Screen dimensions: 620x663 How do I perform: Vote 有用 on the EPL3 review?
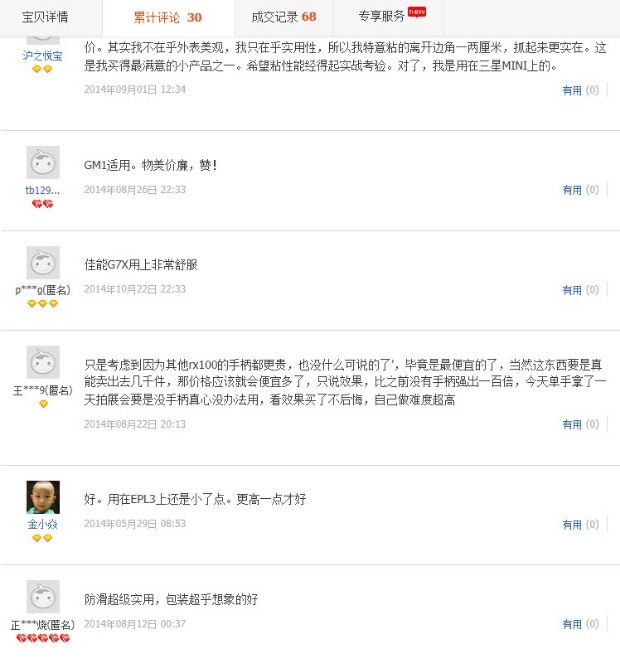click(571, 524)
